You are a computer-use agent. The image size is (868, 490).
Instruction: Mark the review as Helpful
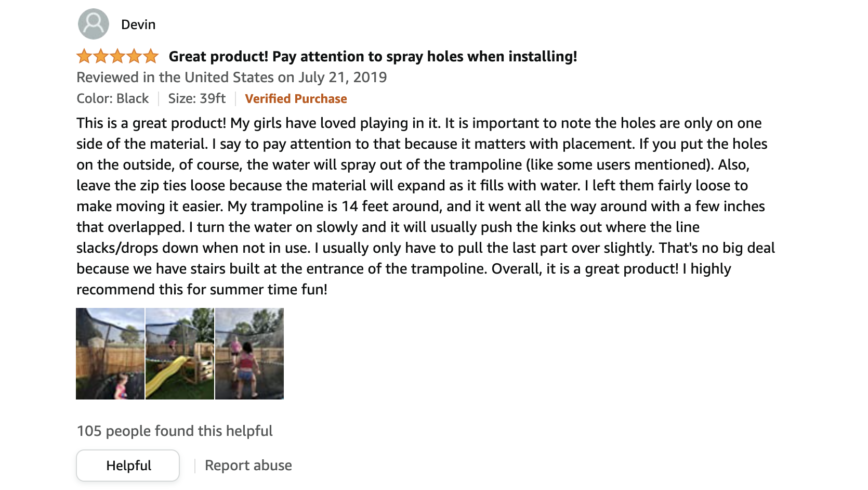tap(128, 466)
